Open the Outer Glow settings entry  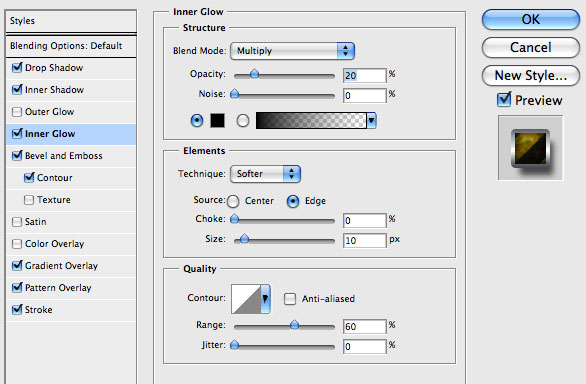coord(49,112)
